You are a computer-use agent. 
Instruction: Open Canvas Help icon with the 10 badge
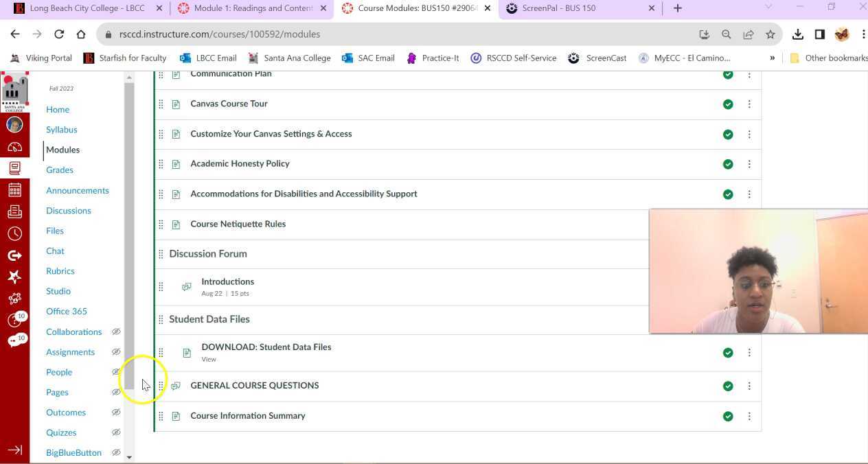15,320
